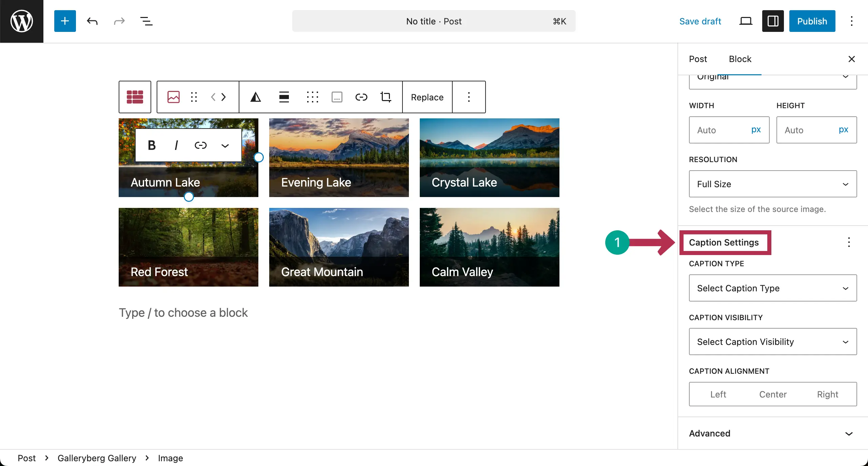Bold the Autumn Lake caption text
The image size is (868, 466).
151,145
